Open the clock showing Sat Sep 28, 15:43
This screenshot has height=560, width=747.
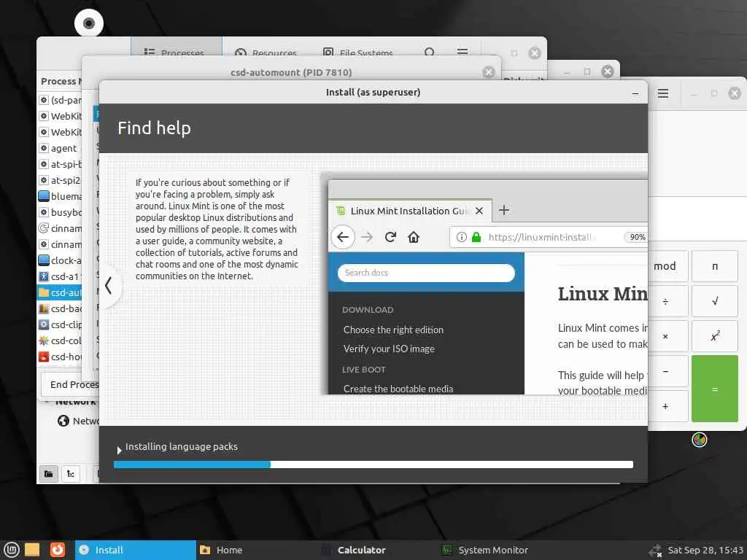(x=705, y=550)
